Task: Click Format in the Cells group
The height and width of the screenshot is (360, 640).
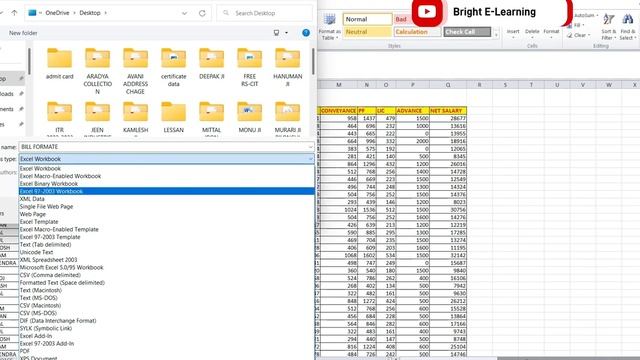Action: pos(551,33)
